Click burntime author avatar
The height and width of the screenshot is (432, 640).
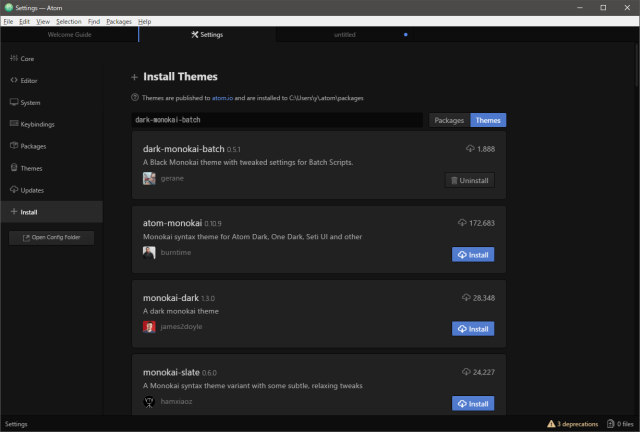coord(149,253)
